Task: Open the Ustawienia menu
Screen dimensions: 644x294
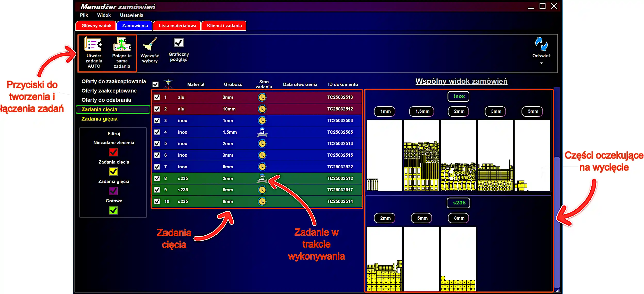Action: (132, 15)
